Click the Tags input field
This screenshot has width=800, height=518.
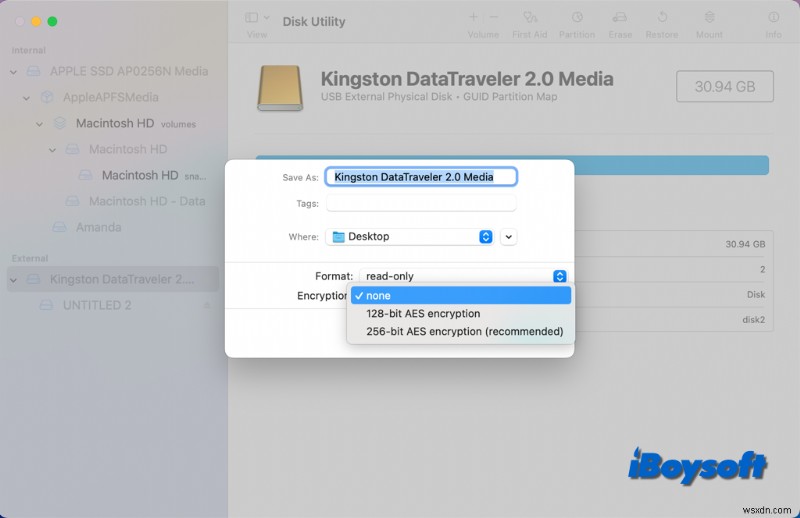tap(421, 203)
